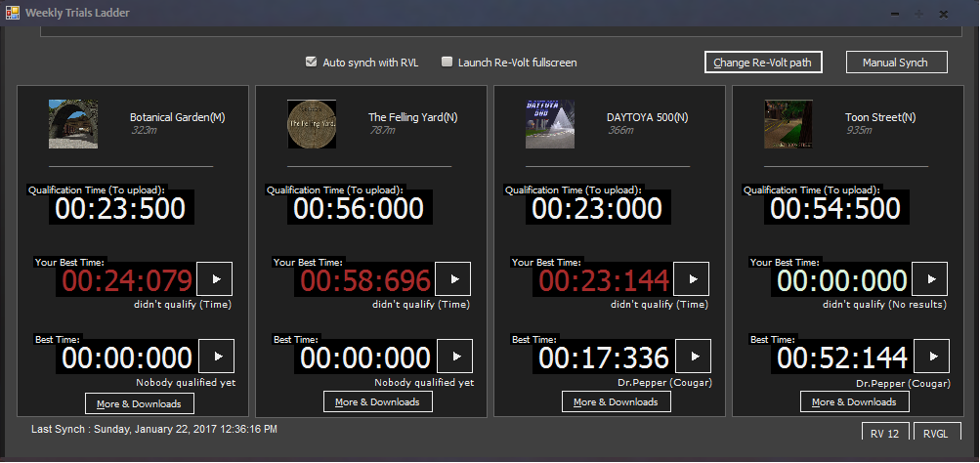The height and width of the screenshot is (463, 980).
Task: Play Dr.Pepper's best replay for DAYTOYA 500
Action: pos(693,357)
